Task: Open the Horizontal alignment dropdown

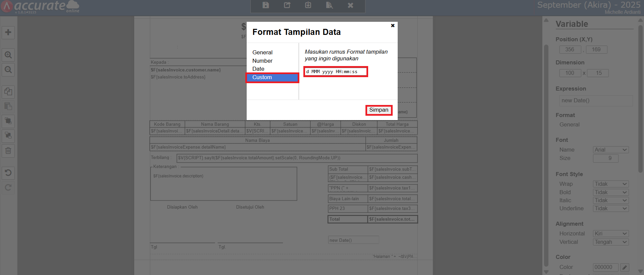Action: 610,233
